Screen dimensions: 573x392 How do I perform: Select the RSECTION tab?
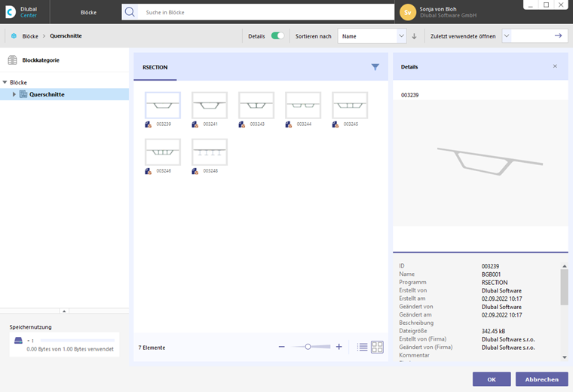[155, 67]
